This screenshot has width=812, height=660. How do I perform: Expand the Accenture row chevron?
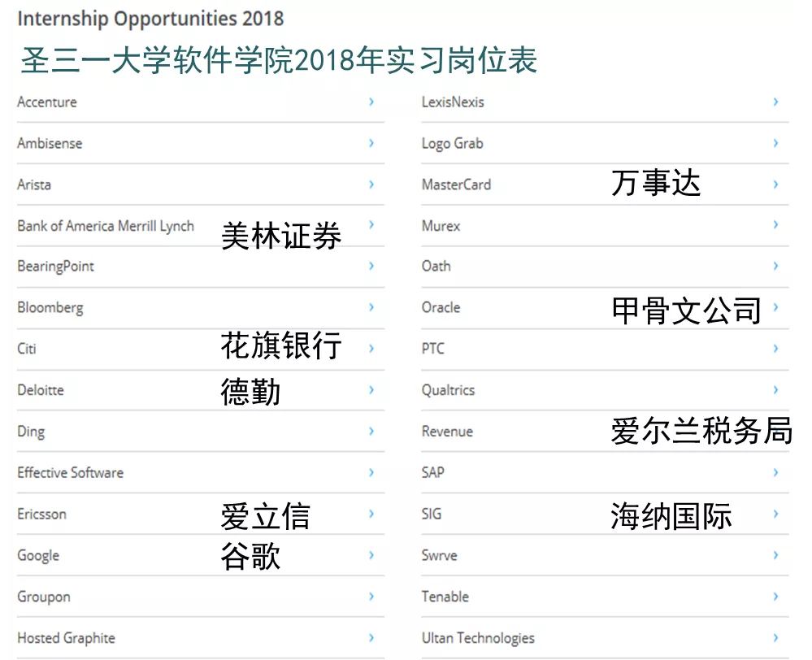coord(371,102)
